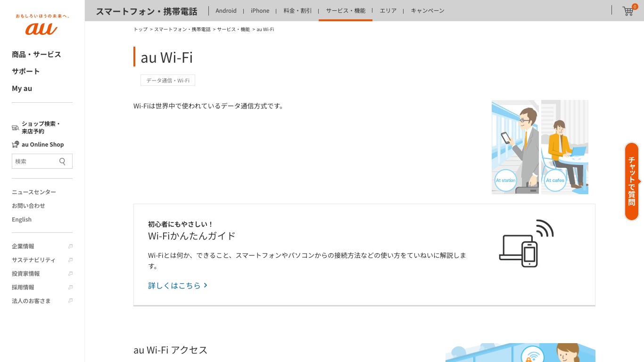Click the shop search icon
The width and height of the screenshot is (644, 362).
16,127
